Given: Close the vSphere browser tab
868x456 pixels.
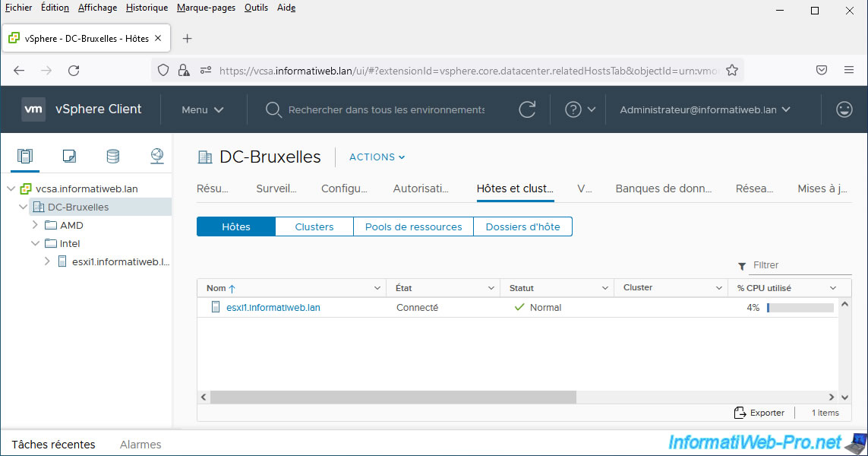Looking at the screenshot, I should coord(158,38).
